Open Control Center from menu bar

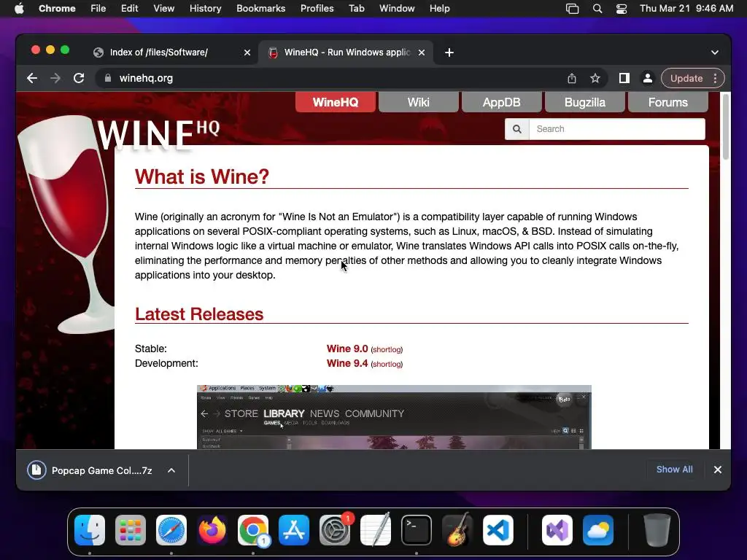coord(622,9)
